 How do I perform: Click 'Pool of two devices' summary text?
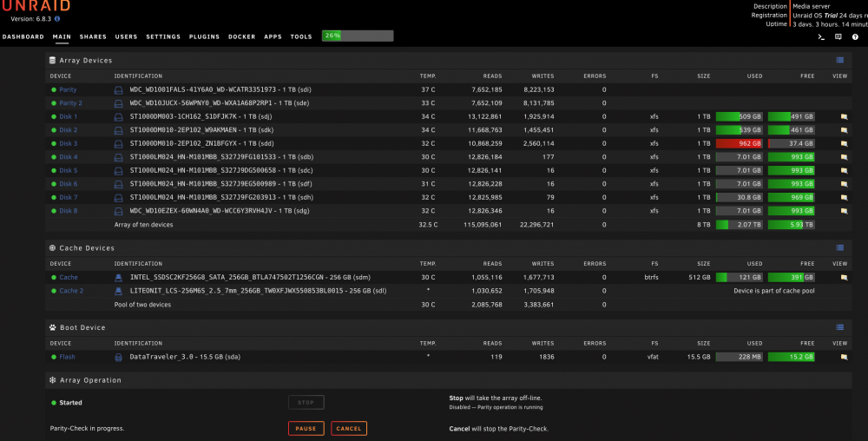point(142,305)
